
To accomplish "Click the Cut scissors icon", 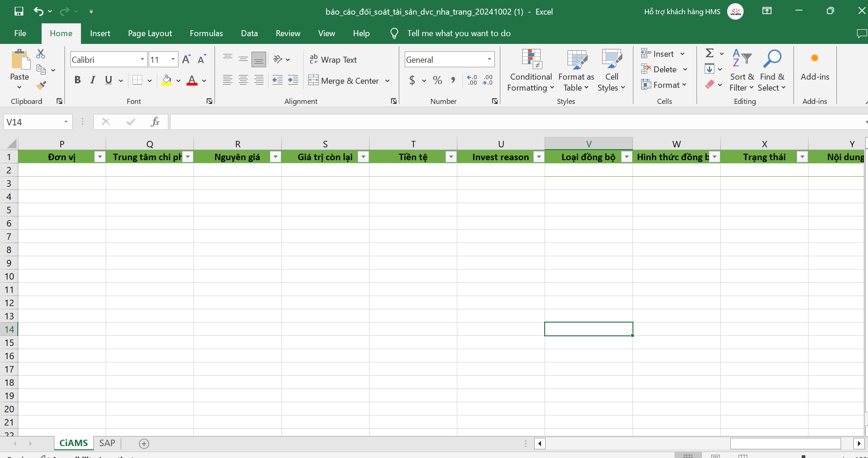I will (x=41, y=54).
